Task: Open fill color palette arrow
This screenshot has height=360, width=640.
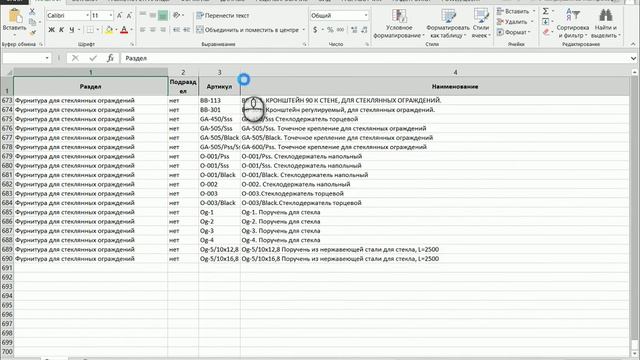Action: point(116,30)
